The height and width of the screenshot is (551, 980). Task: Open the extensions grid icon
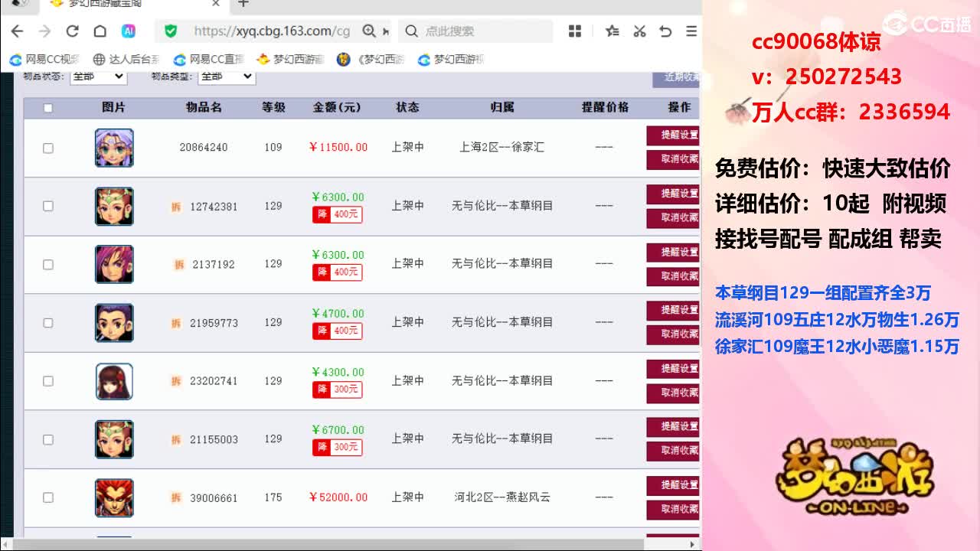click(575, 31)
